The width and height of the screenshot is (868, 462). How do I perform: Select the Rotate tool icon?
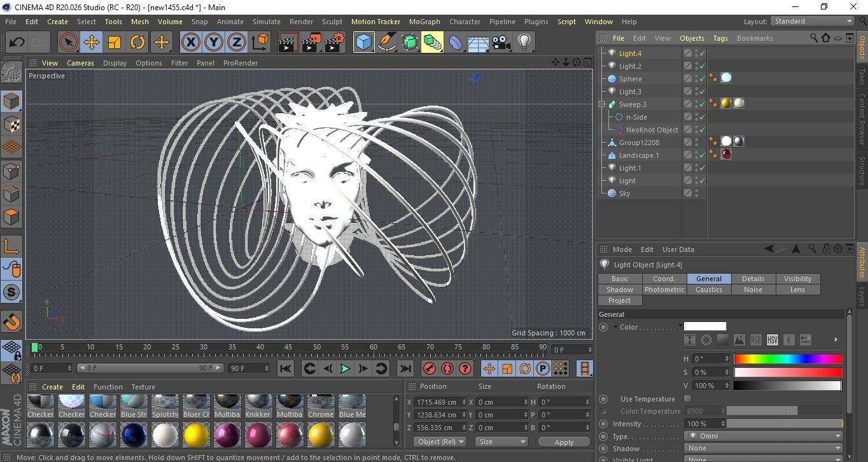click(x=137, y=43)
